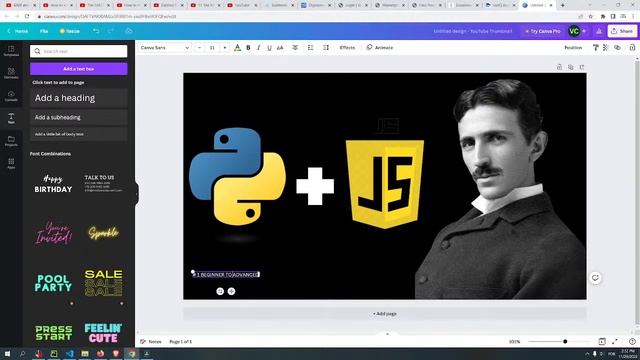Open the Position panel
Viewport: 640px width, 360px height.
[x=573, y=48]
